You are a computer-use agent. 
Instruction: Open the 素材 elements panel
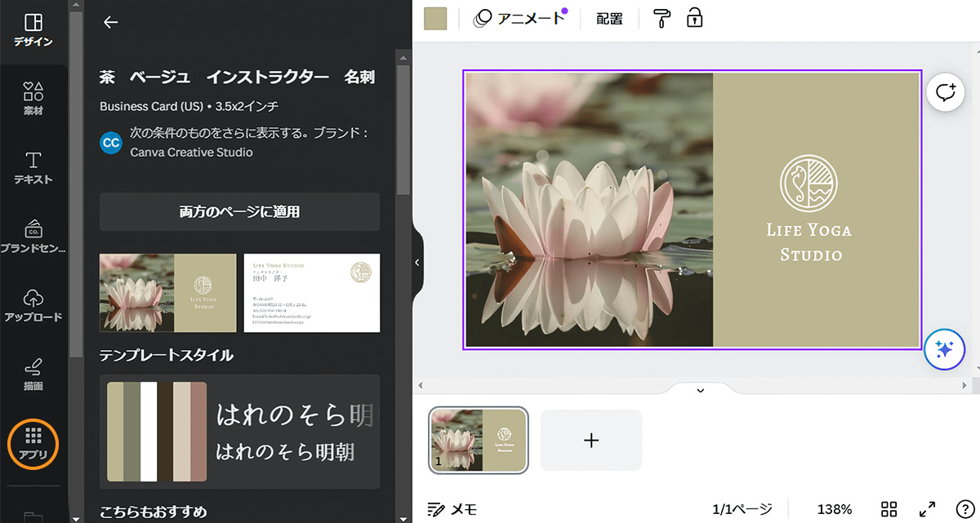[33, 98]
